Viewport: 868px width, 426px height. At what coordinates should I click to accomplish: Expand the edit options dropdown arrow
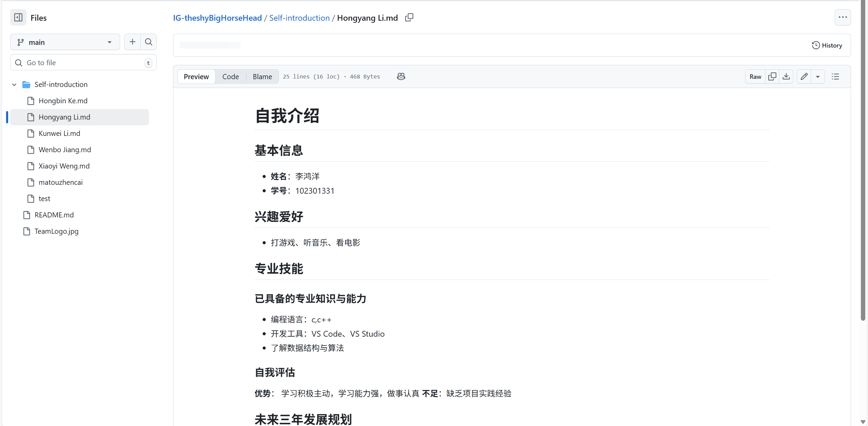(x=818, y=76)
